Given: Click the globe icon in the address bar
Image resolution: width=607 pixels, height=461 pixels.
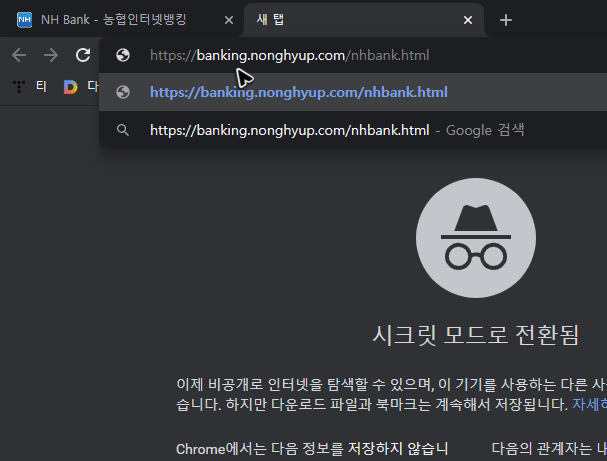Looking at the screenshot, I should tap(123, 55).
